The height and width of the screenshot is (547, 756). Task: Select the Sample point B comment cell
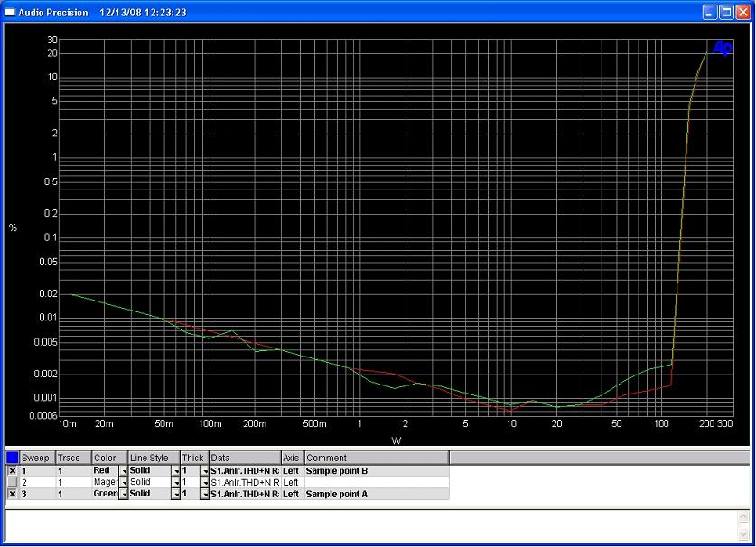coord(376,471)
